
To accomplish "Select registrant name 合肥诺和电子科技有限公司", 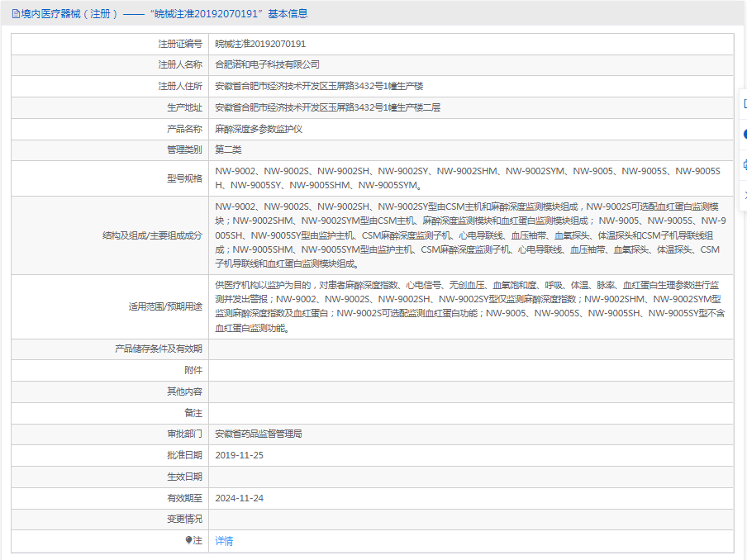I will pyautogui.click(x=267, y=64).
